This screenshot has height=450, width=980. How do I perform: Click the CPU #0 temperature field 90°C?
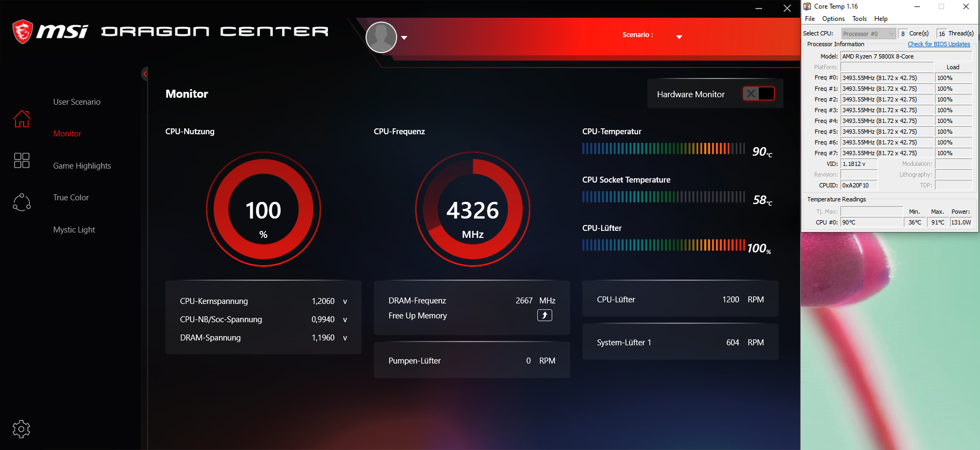click(x=872, y=222)
